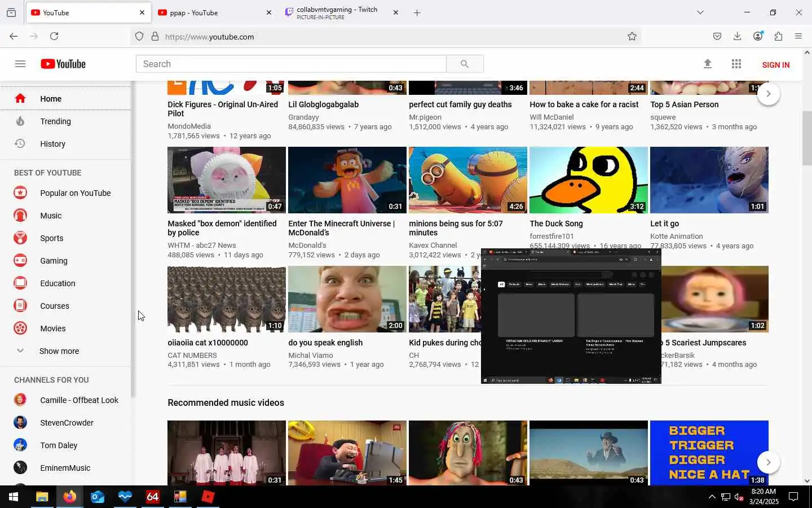This screenshot has width=812, height=508.
Task: Go back in browser history
Action: [14, 36]
